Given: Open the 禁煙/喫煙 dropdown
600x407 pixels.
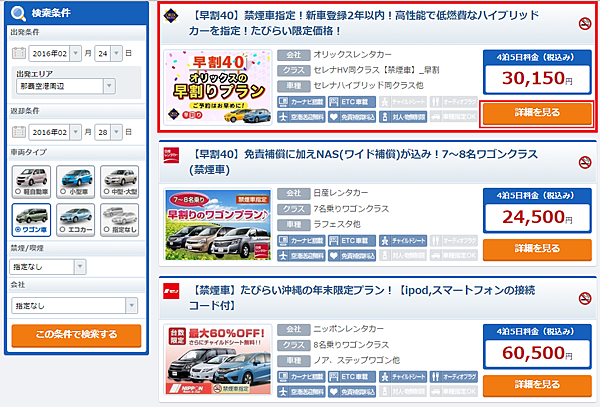Looking at the screenshot, I should pyautogui.click(x=48, y=267).
